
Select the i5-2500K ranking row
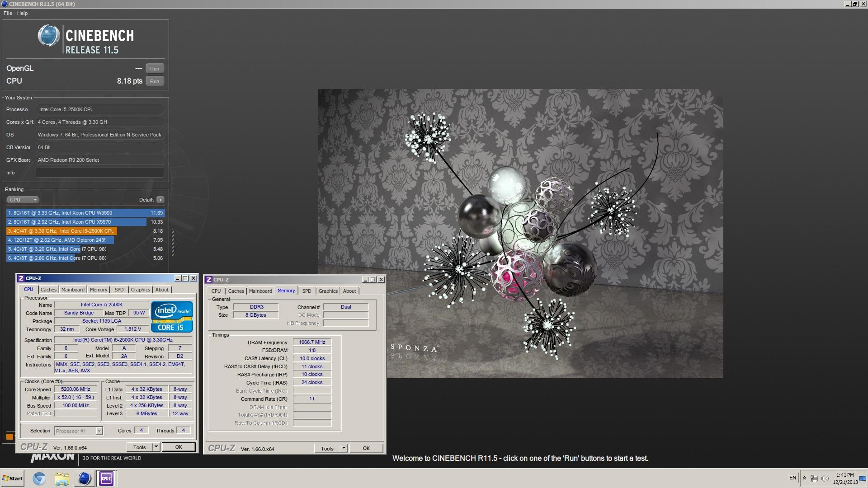click(x=85, y=231)
